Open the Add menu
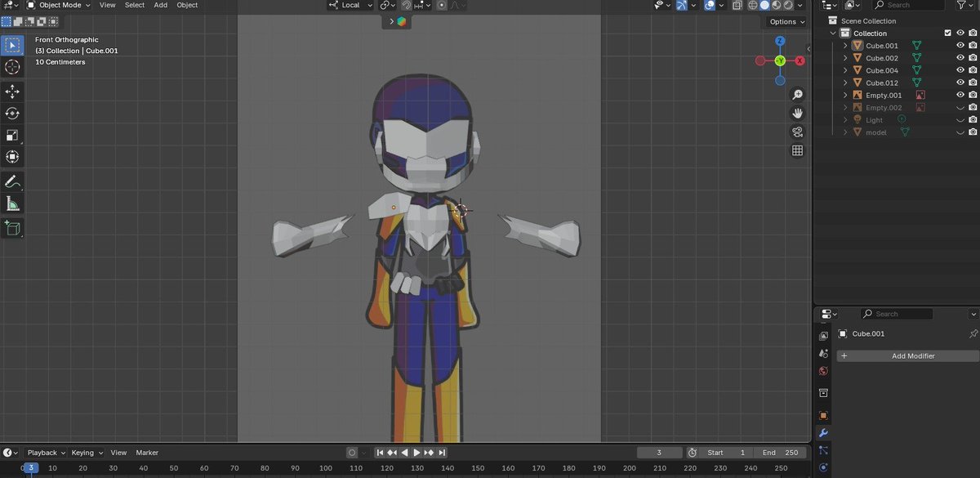Viewport: 980px width, 478px height. coord(161,5)
